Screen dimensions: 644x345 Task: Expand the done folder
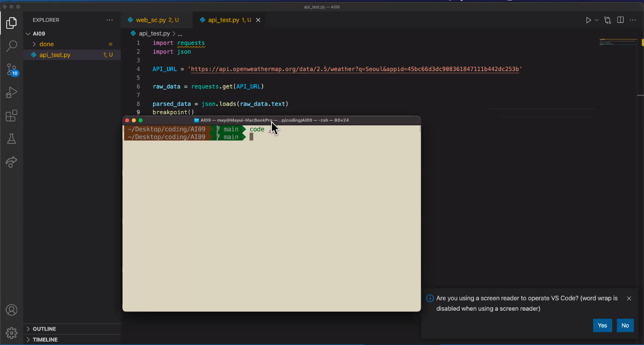72,44
